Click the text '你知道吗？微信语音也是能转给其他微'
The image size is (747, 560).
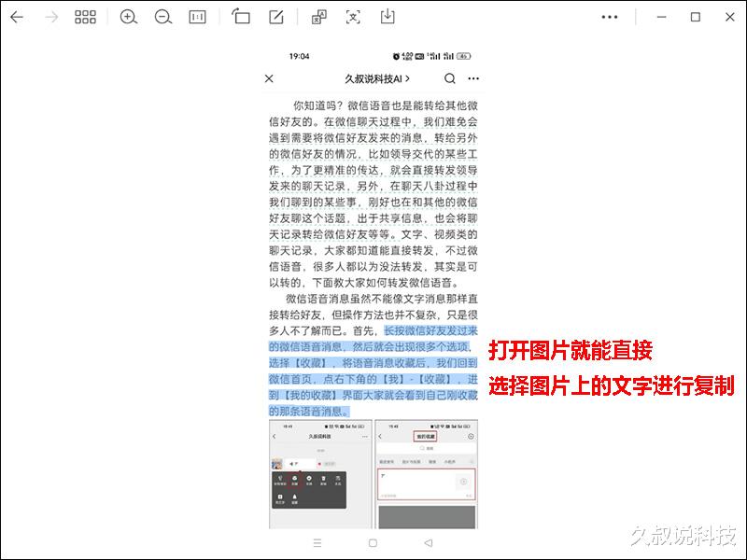[x=386, y=105]
